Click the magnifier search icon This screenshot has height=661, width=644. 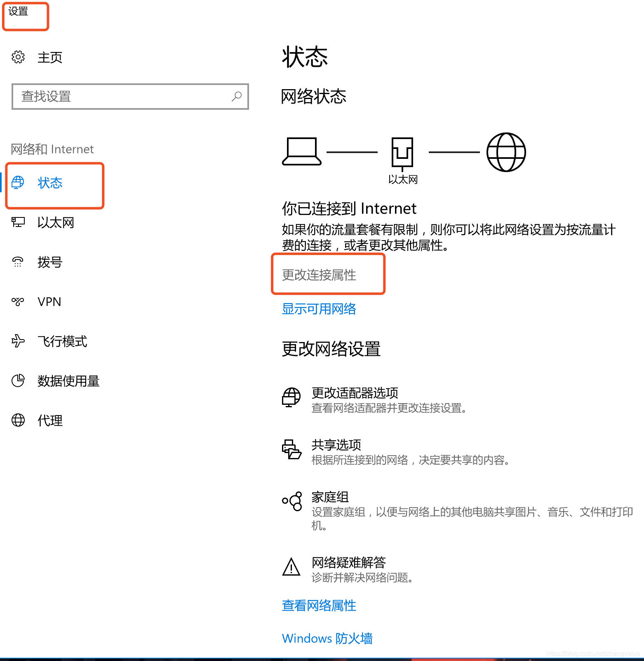237,97
